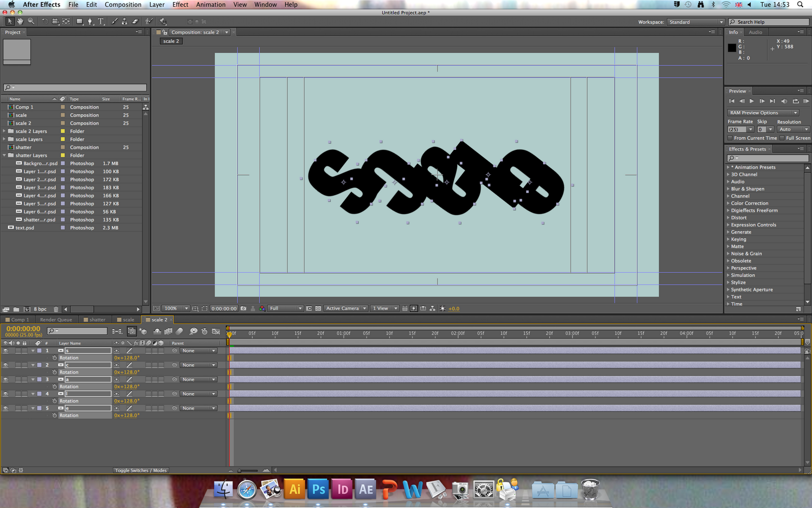Screen dimensions: 812x508
Task: Enable motion blur icon in timeline
Action: [x=179, y=331]
